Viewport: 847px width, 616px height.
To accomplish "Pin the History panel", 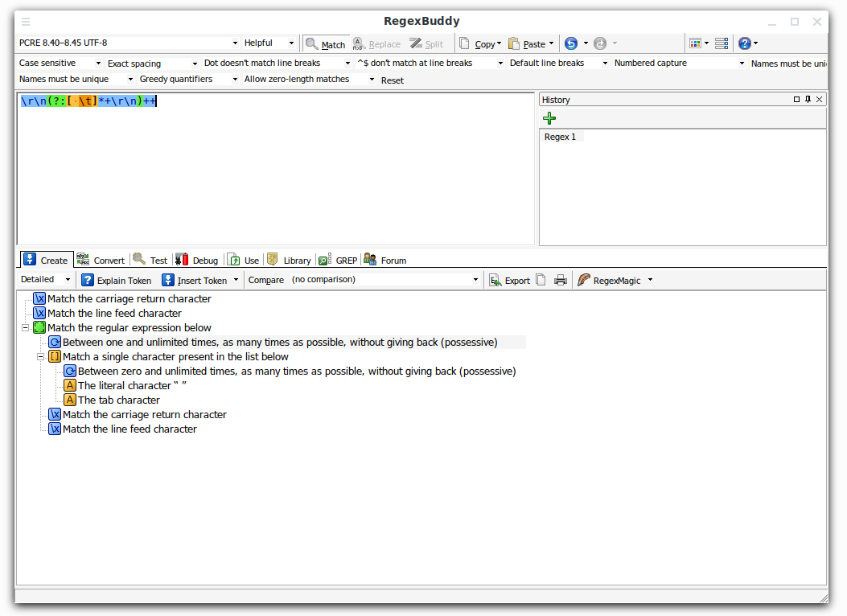I will 808,99.
